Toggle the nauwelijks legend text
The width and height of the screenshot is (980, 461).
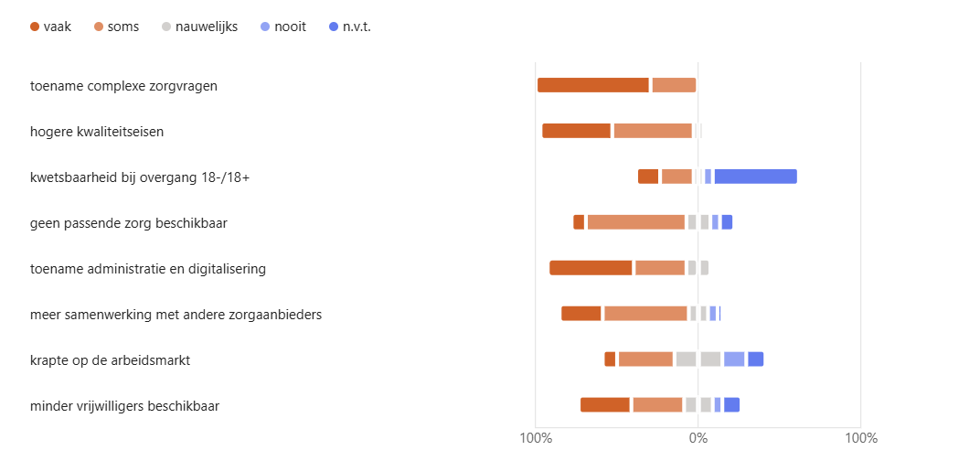(206, 27)
